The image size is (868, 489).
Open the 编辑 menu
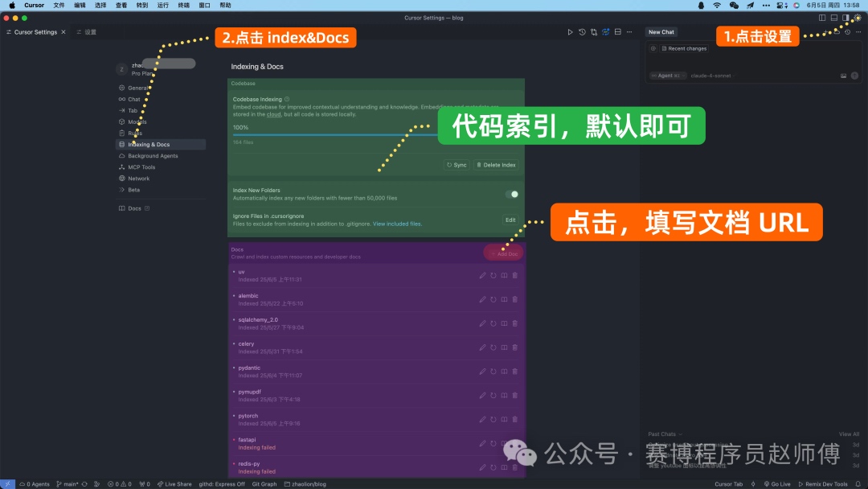tap(80, 5)
